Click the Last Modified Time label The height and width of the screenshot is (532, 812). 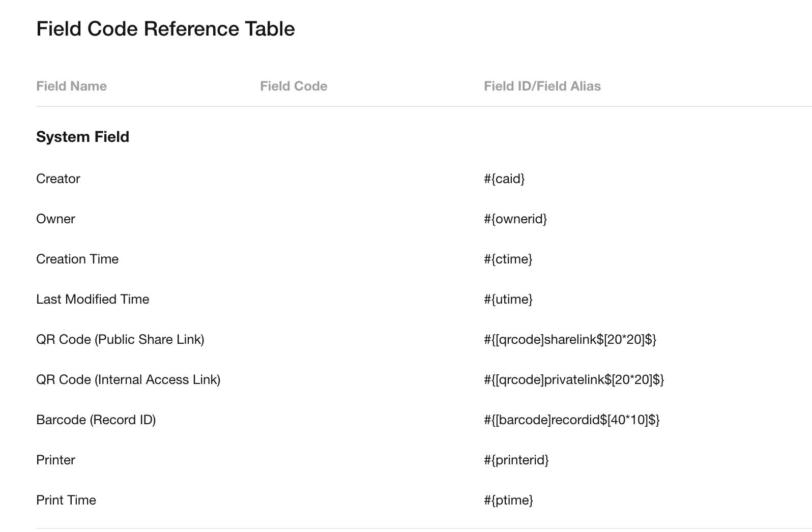coord(93,299)
